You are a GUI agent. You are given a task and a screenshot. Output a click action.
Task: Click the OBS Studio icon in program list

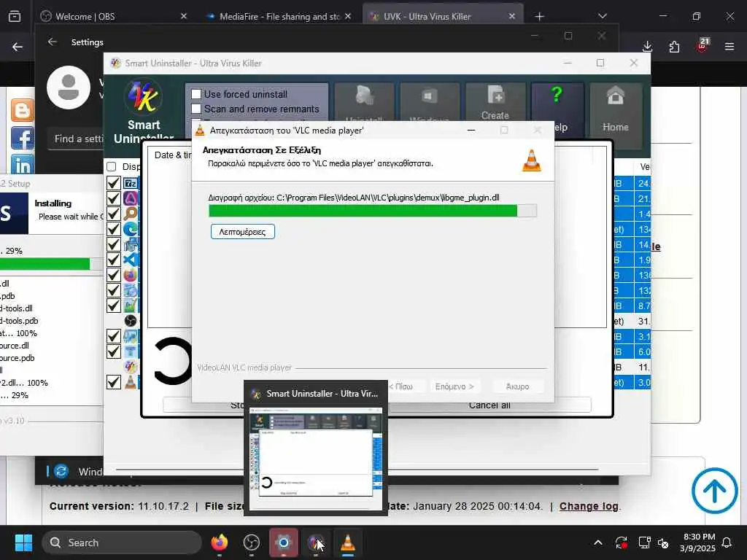pyautogui.click(x=131, y=321)
